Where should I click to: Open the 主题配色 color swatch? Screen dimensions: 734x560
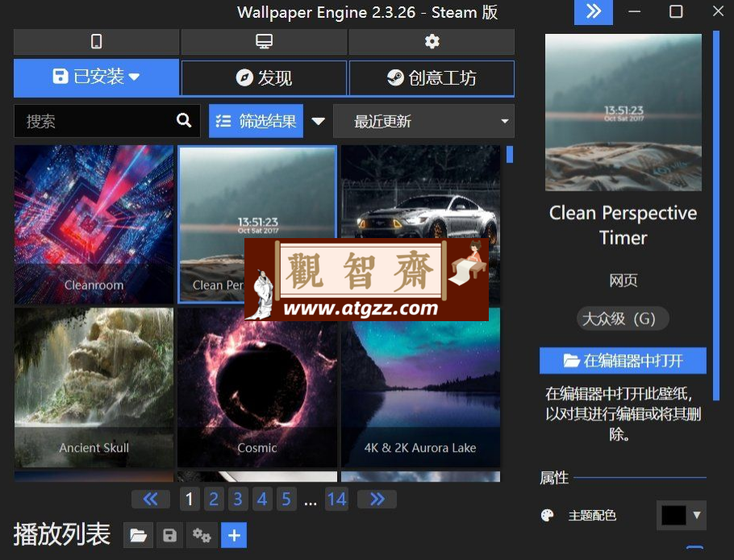coord(674,515)
